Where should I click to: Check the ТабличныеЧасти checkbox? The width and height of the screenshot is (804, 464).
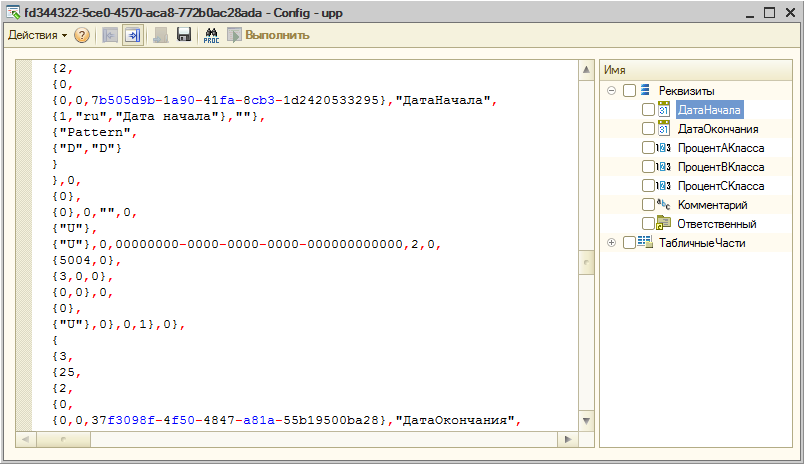[x=629, y=243]
